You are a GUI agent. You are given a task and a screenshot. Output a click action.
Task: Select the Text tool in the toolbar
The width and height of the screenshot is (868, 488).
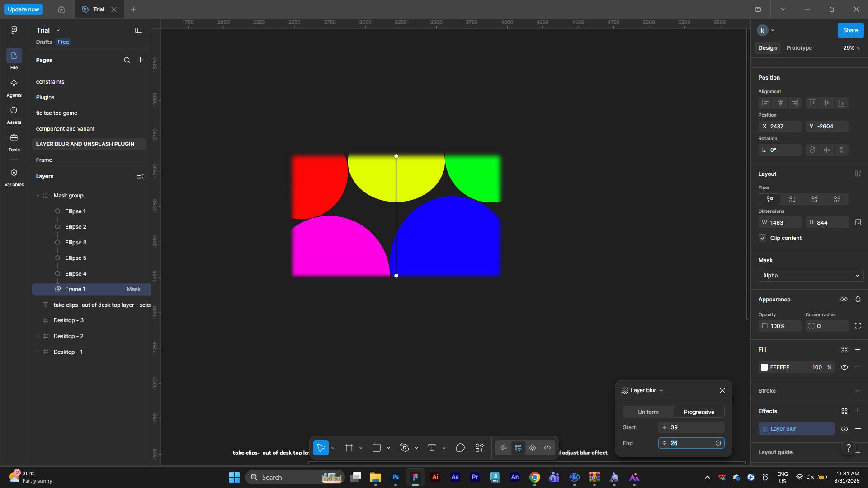432,448
